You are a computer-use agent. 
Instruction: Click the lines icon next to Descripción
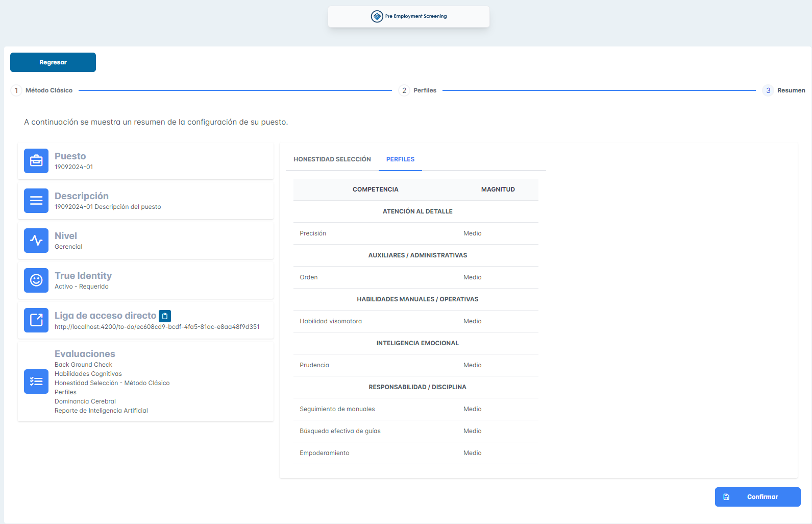click(36, 201)
